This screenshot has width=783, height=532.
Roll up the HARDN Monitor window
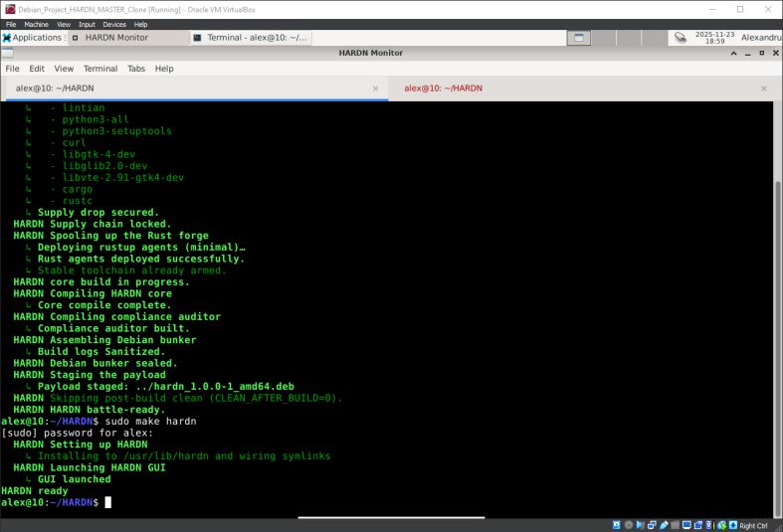(x=733, y=53)
